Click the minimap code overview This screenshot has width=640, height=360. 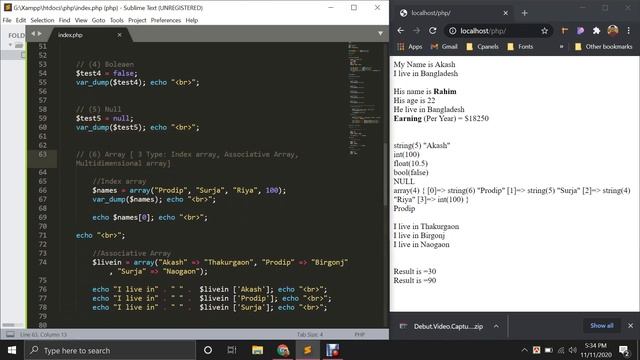point(365,98)
